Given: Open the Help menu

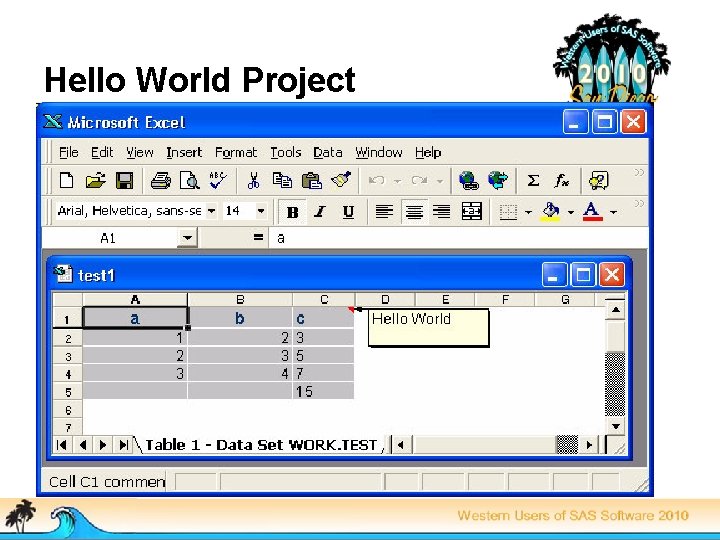Looking at the screenshot, I should [428, 152].
